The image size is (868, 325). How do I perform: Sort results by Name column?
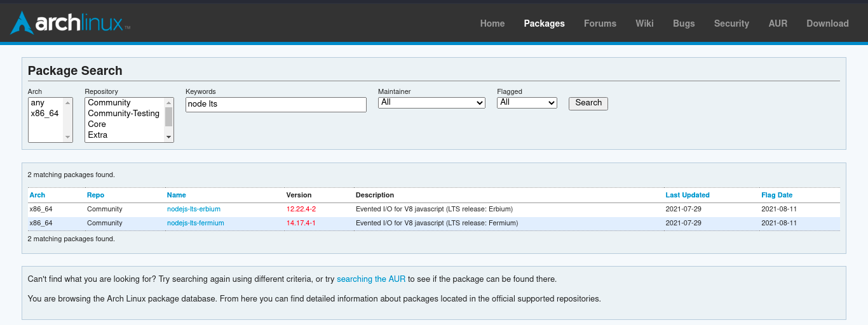click(177, 195)
